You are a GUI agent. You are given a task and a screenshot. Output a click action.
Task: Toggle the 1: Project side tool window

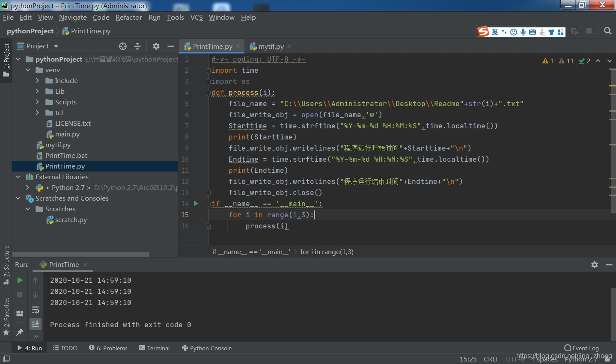pos(6,60)
